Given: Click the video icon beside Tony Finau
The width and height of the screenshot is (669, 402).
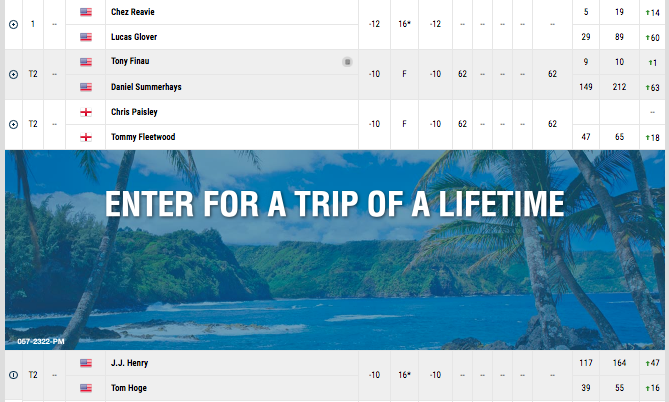Looking at the screenshot, I should pos(347,62).
